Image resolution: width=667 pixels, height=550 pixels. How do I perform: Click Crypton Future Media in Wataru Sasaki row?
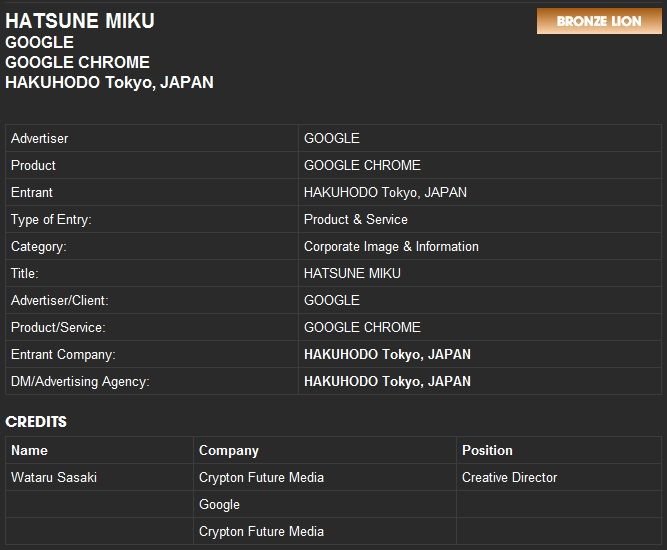pyautogui.click(x=261, y=477)
